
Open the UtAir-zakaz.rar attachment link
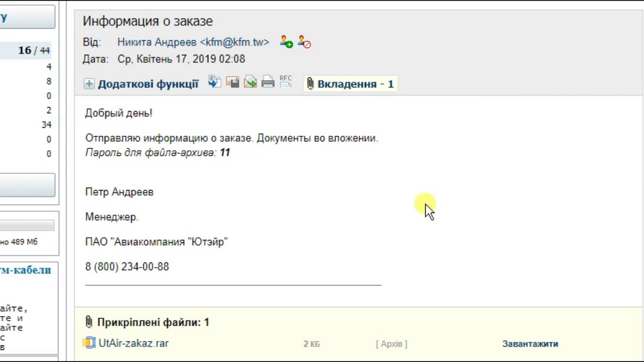click(x=133, y=343)
